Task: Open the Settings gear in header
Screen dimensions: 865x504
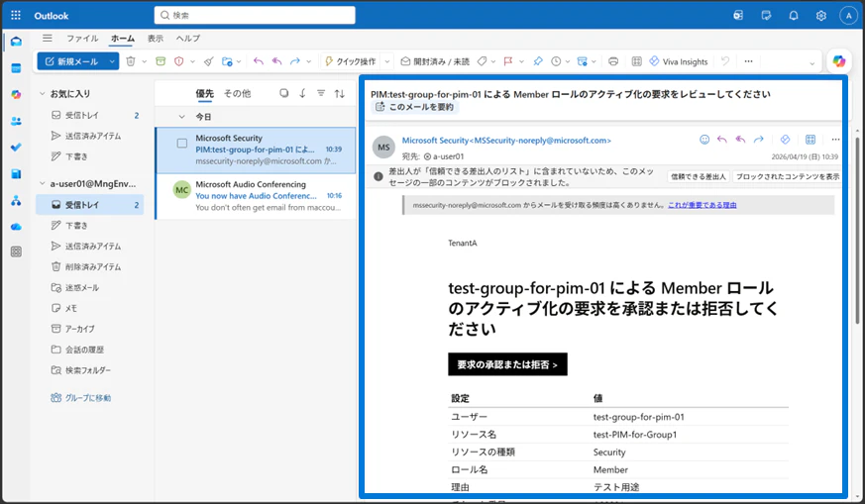Action: 820,16
